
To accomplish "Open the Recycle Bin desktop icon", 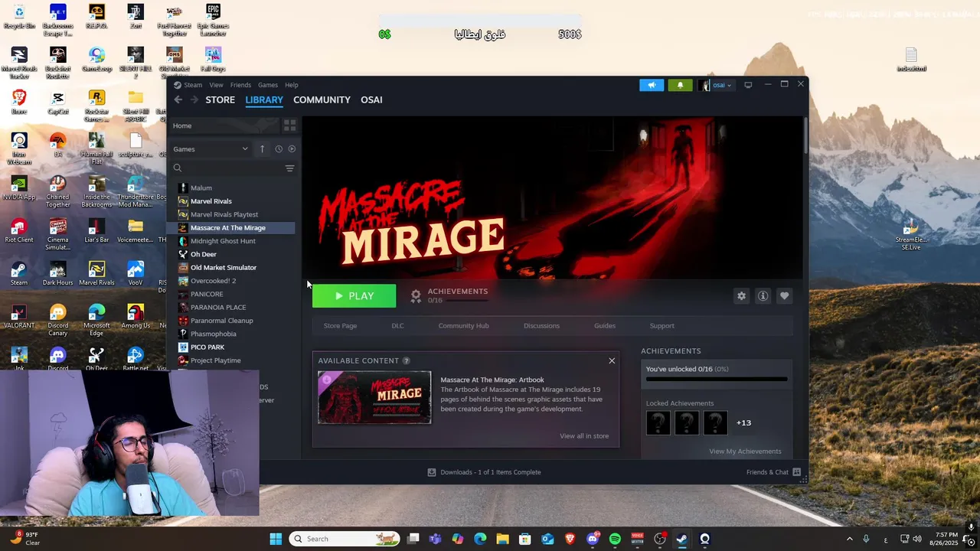I will 19,17.
